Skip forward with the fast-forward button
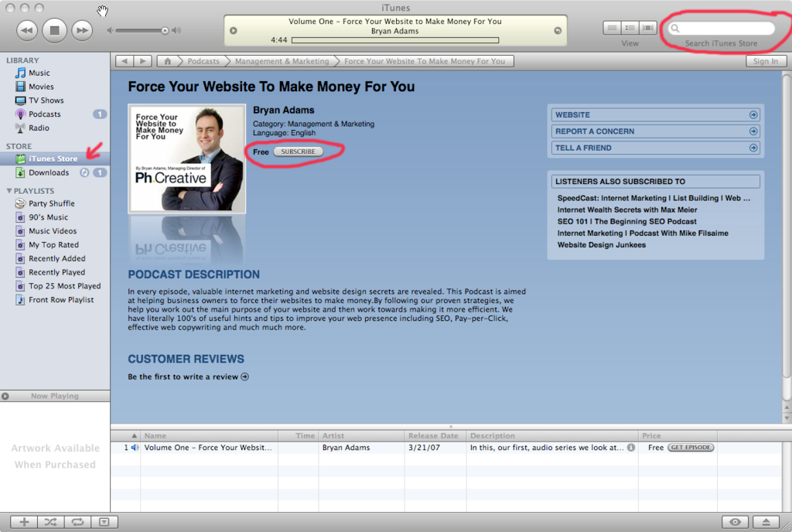Image resolution: width=792 pixels, height=532 pixels. [81, 31]
